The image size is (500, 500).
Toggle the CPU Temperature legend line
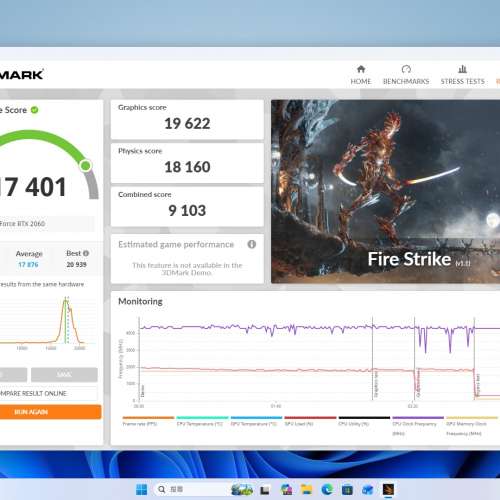click(x=202, y=421)
